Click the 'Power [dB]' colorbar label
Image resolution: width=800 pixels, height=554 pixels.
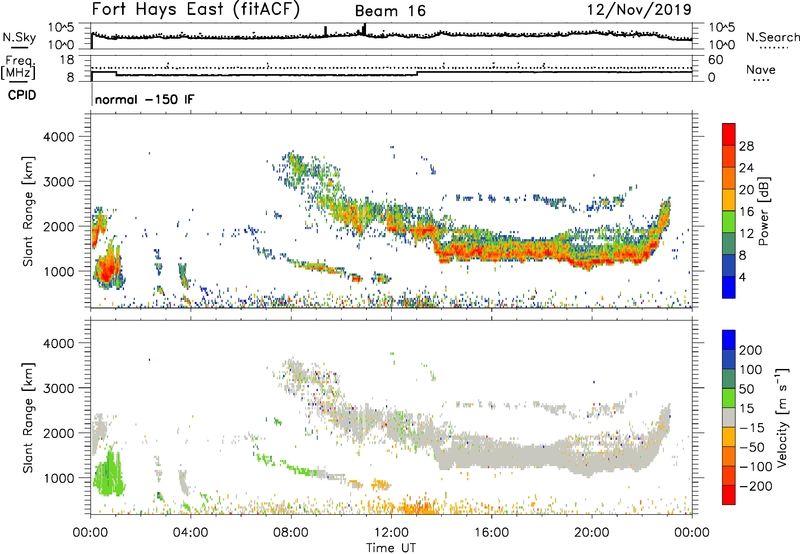click(x=764, y=211)
